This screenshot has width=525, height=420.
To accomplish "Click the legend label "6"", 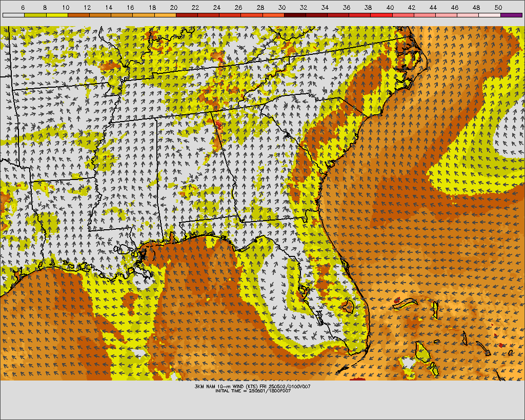I will tap(23, 7).
